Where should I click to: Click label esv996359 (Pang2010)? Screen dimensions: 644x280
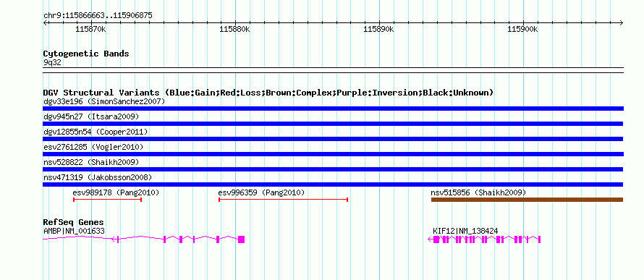[x=261, y=192]
